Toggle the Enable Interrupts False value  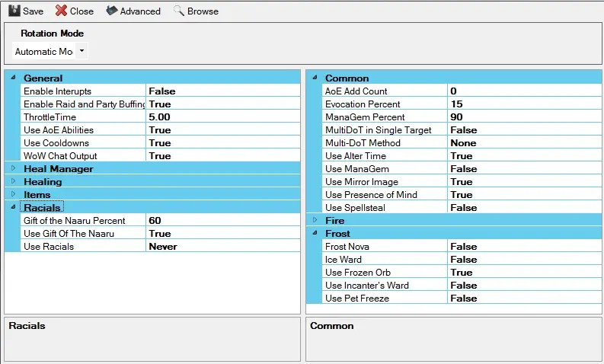(222, 91)
